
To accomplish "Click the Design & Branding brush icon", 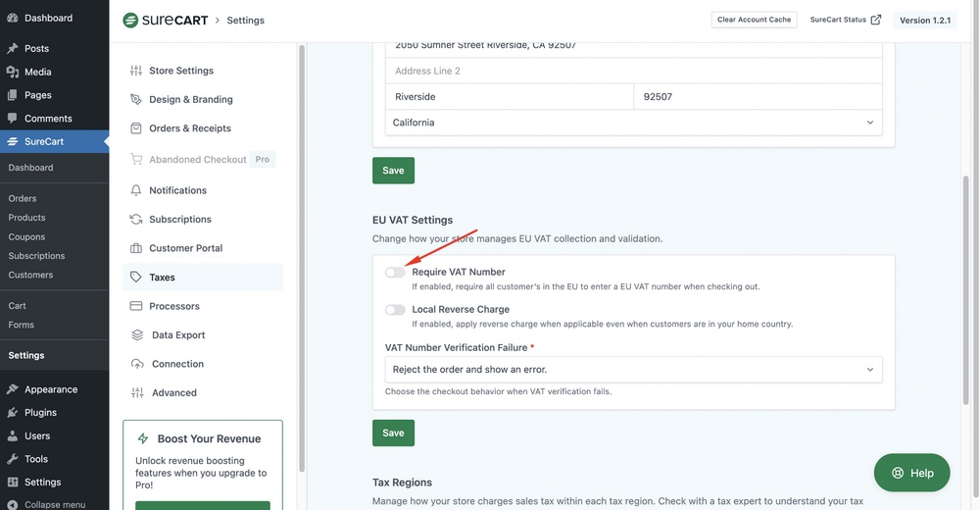I will tap(135, 99).
